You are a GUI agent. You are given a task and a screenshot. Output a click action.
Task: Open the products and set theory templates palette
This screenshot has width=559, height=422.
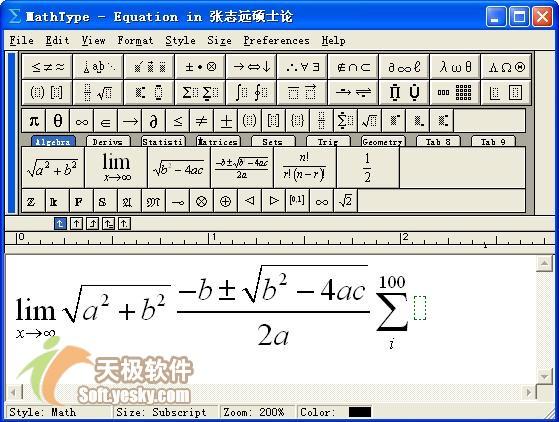tap(404, 93)
